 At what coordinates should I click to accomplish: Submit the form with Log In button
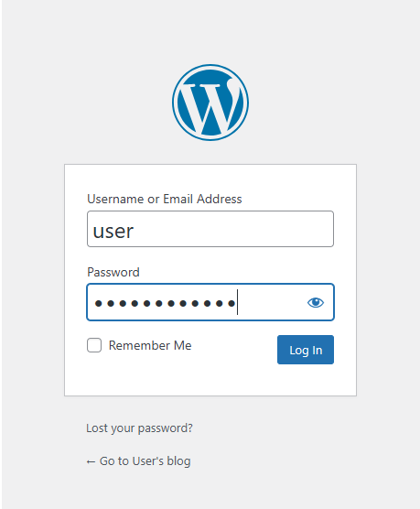pos(306,350)
